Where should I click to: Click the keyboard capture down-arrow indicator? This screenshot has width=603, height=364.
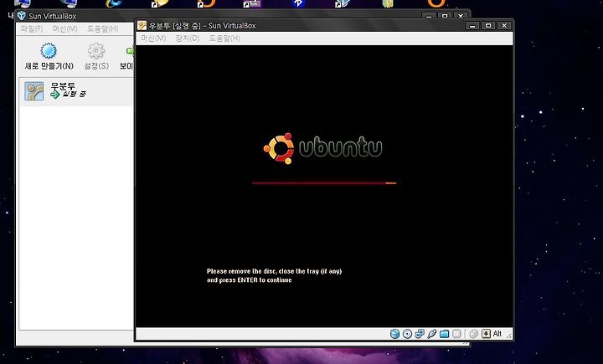[x=486, y=334]
